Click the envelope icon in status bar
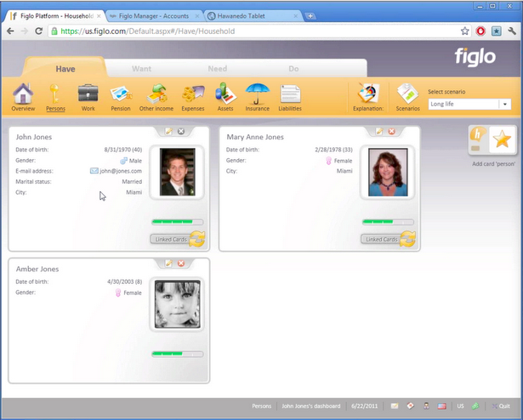 395,406
